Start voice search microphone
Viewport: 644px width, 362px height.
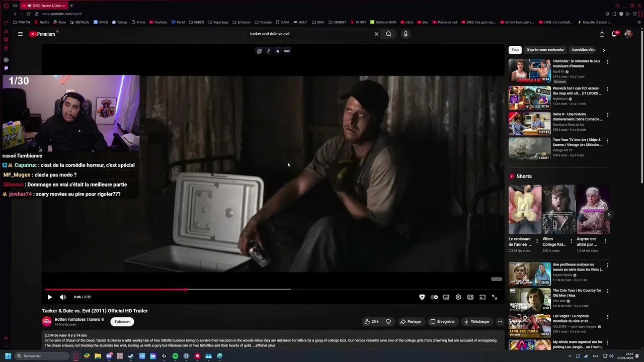point(406,34)
